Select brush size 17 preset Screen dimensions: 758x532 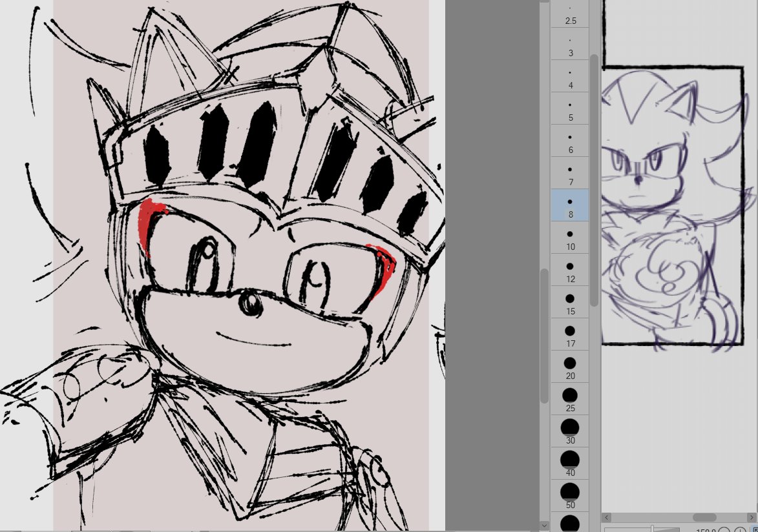[570, 334]
